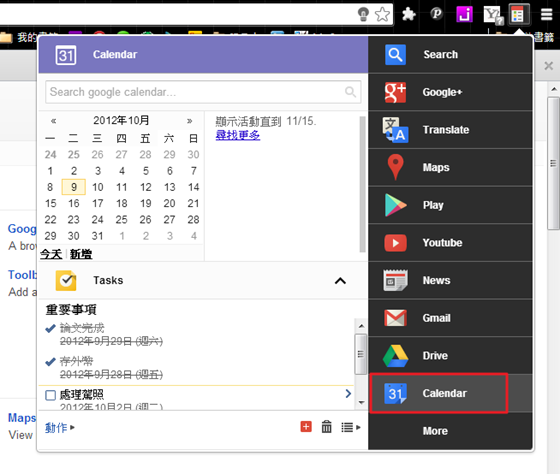
Task: Select the Google+ menu entry label
Action: 442,92
